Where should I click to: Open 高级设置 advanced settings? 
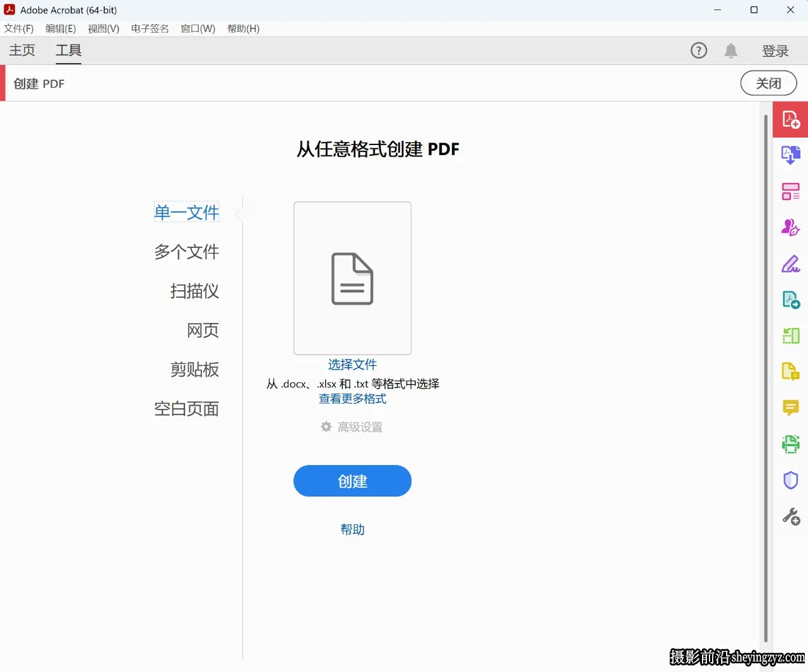tap(360, 427)
